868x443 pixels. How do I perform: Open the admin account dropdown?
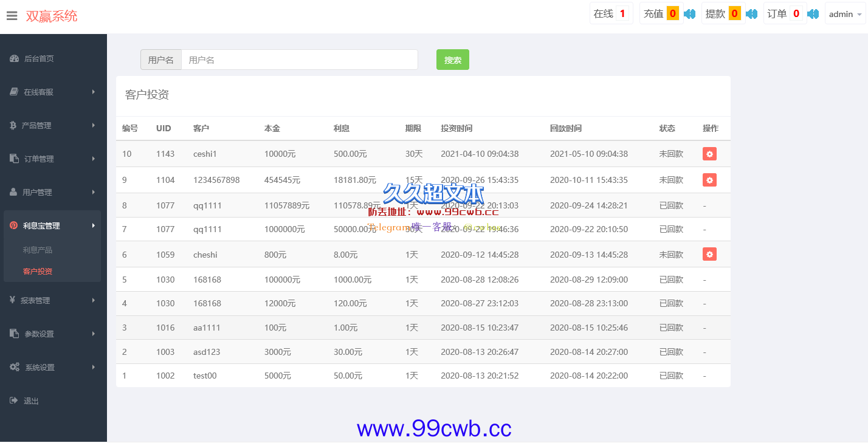(x=845, y=14)
